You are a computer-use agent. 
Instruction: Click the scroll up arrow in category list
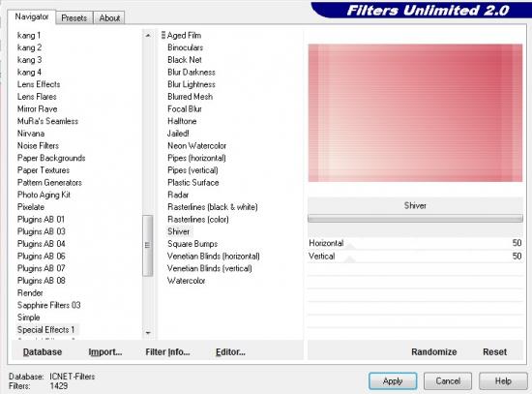click(x=148, y=35)
